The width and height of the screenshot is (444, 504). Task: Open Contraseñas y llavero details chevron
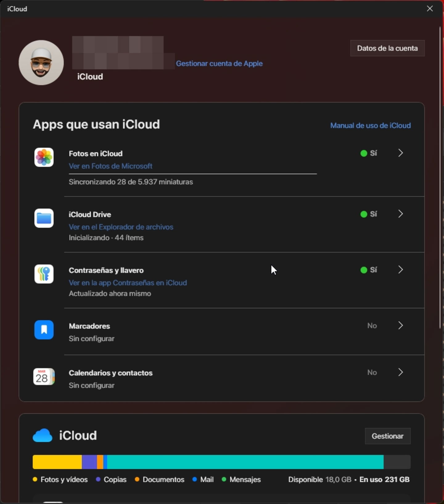click(400, 270)
